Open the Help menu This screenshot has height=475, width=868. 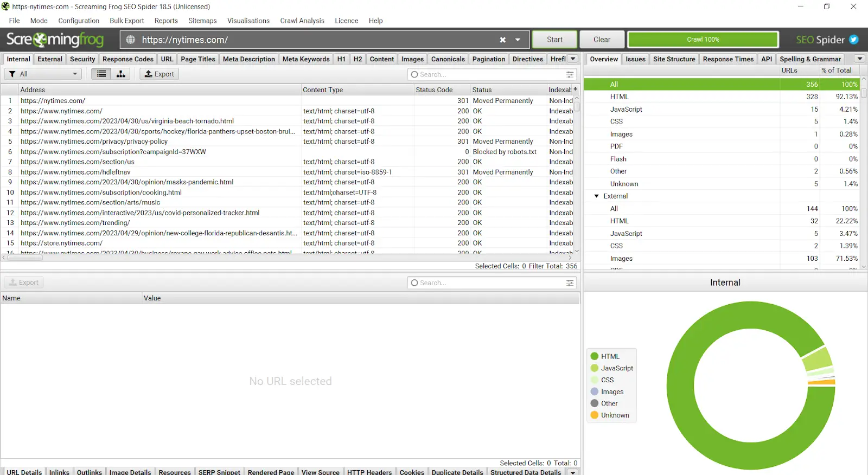point(375,21)
